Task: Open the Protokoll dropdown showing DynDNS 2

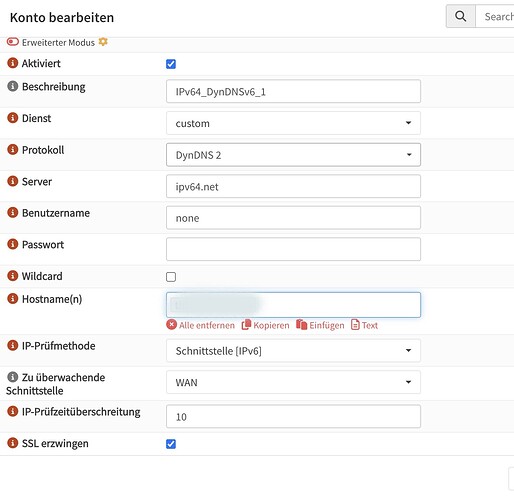Action: coord(293,155)
